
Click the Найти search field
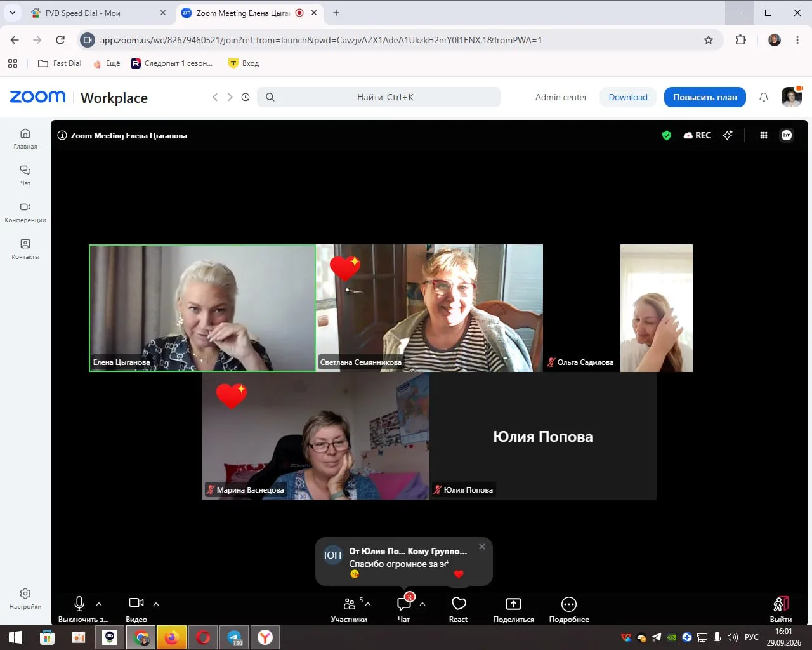(379, 97)
